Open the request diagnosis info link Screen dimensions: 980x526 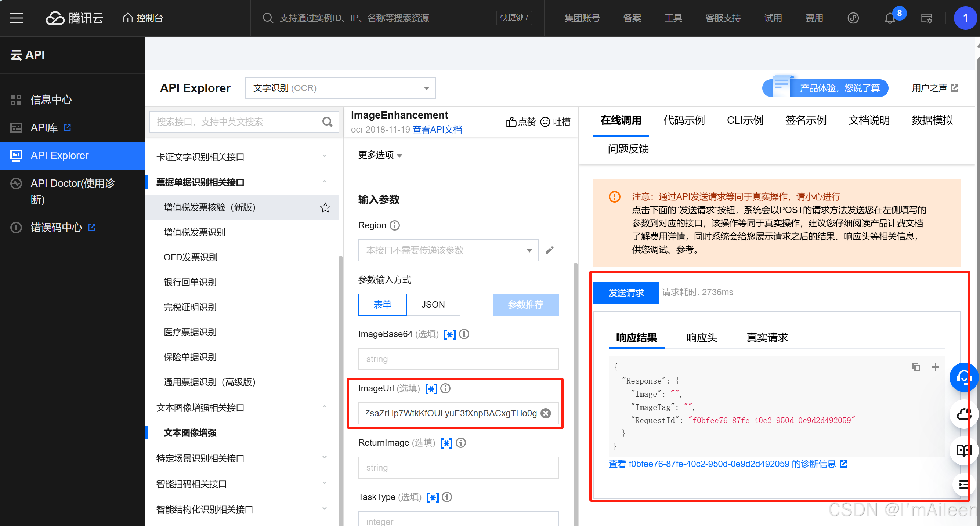coord(727,464)
